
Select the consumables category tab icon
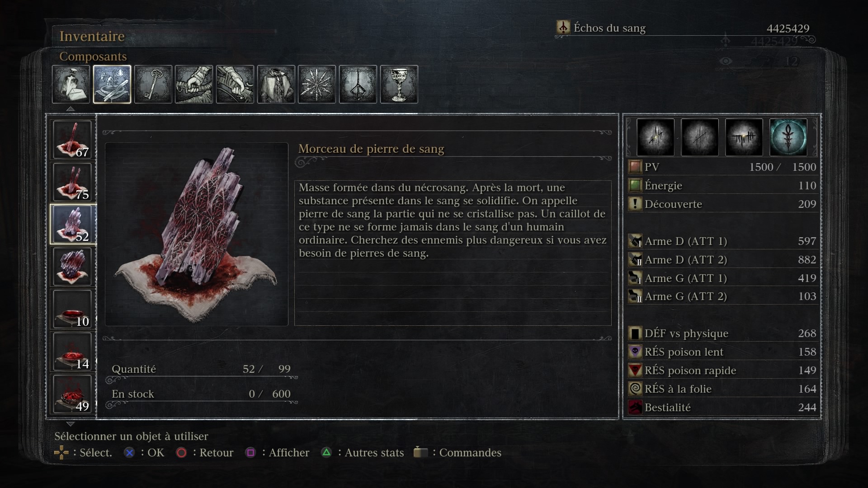click(x=71, y=84)
